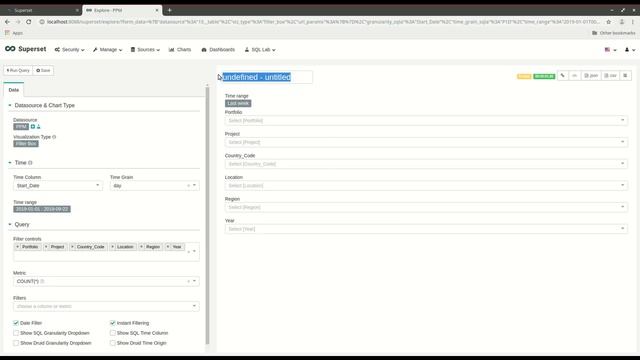Open the Filter controls dropdown arrow

tap(194, 251)
